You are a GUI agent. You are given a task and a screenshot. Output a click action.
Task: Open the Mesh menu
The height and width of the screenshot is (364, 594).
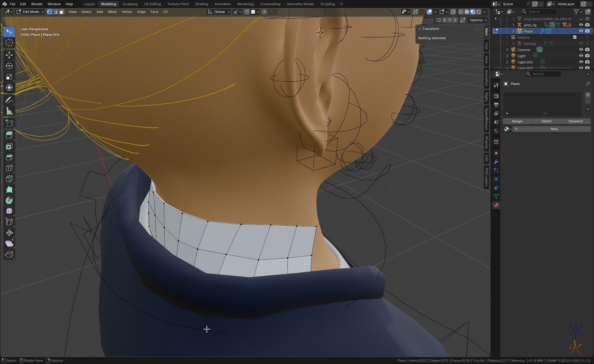tap(112, 12)
